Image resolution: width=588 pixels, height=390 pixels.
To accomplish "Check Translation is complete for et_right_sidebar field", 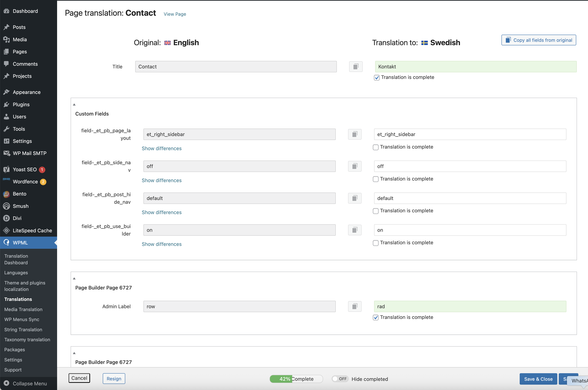I will (x=376, y=147).
